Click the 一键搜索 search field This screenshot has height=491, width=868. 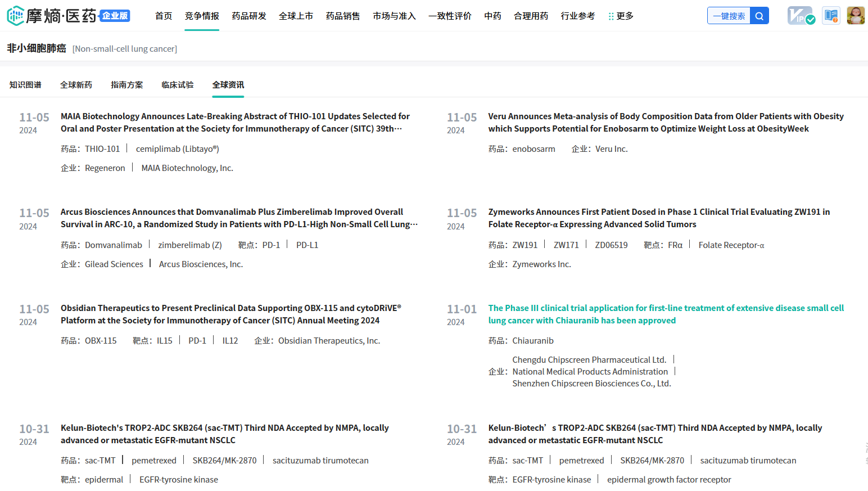click(x=729, y=16)
